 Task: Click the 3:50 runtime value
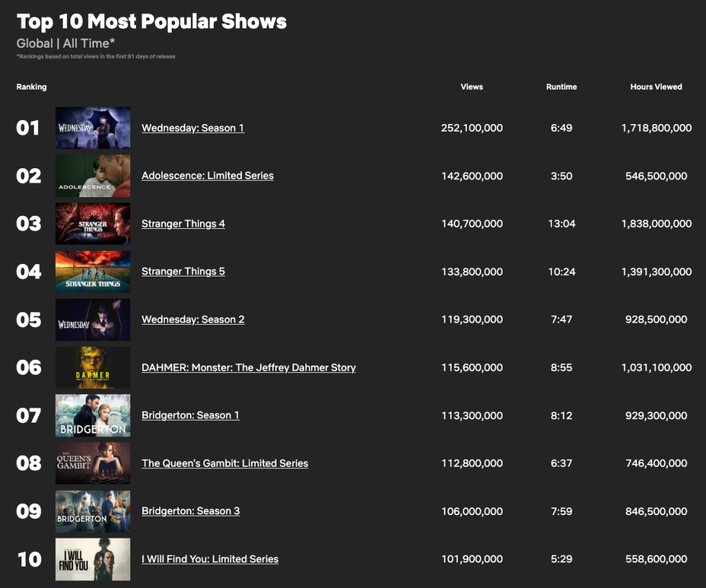pos(561,176)
